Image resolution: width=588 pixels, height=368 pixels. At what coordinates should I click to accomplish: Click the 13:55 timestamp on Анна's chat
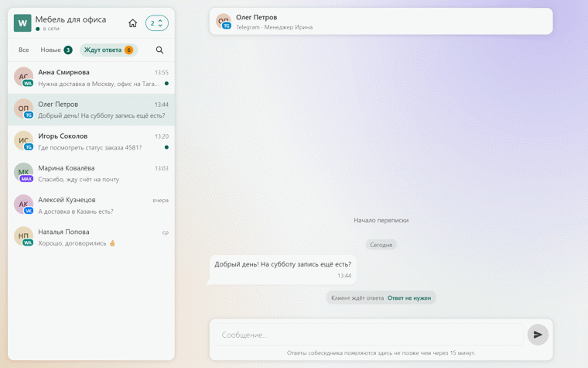click(162, 73)
